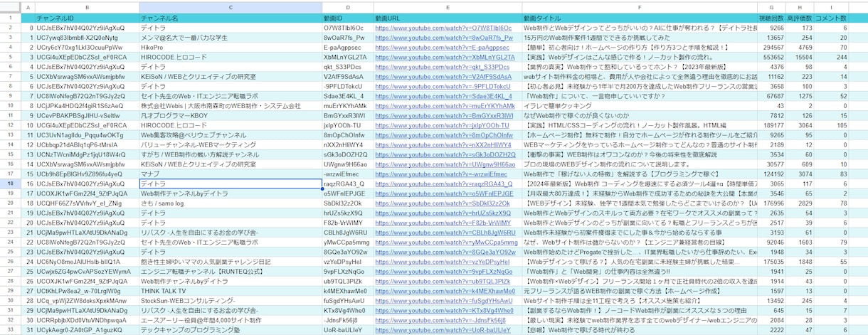The image size is (868, 335).
Task: Select row 1 header
Action: pyautogui.click(x=11, y=17)
